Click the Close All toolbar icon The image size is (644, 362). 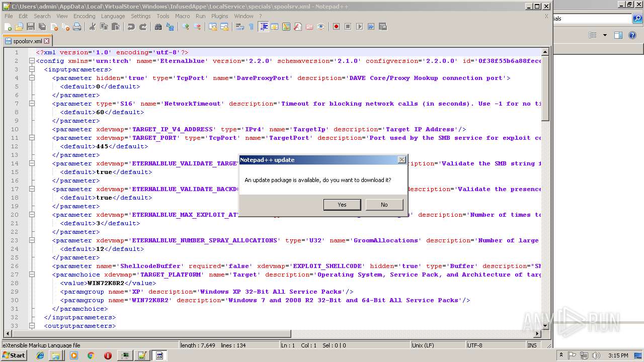point(65,27)
